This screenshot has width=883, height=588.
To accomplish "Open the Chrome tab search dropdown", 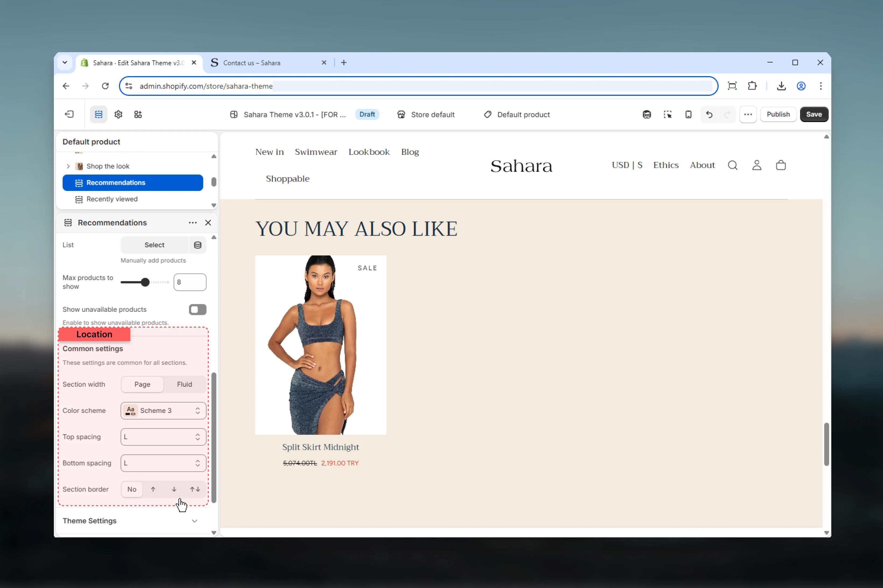I will (65, 63).
